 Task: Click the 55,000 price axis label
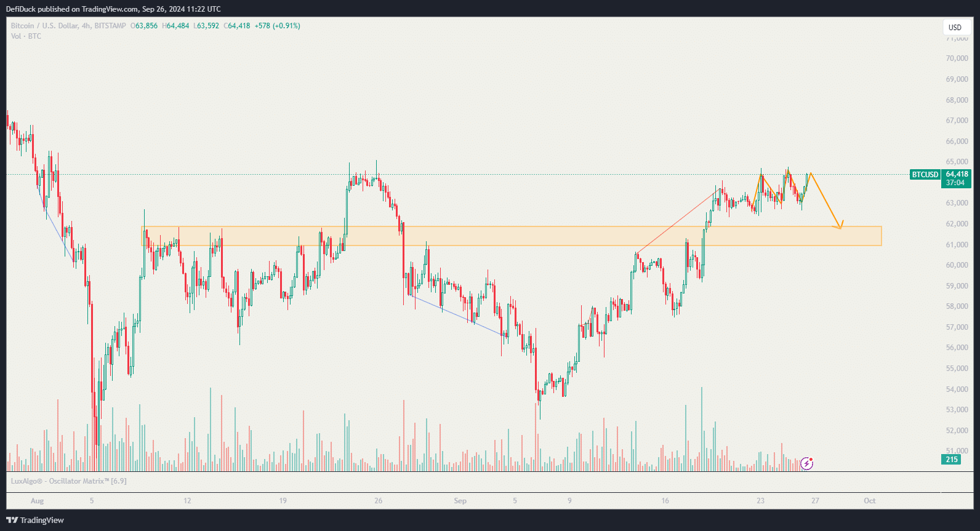[957, 369]
